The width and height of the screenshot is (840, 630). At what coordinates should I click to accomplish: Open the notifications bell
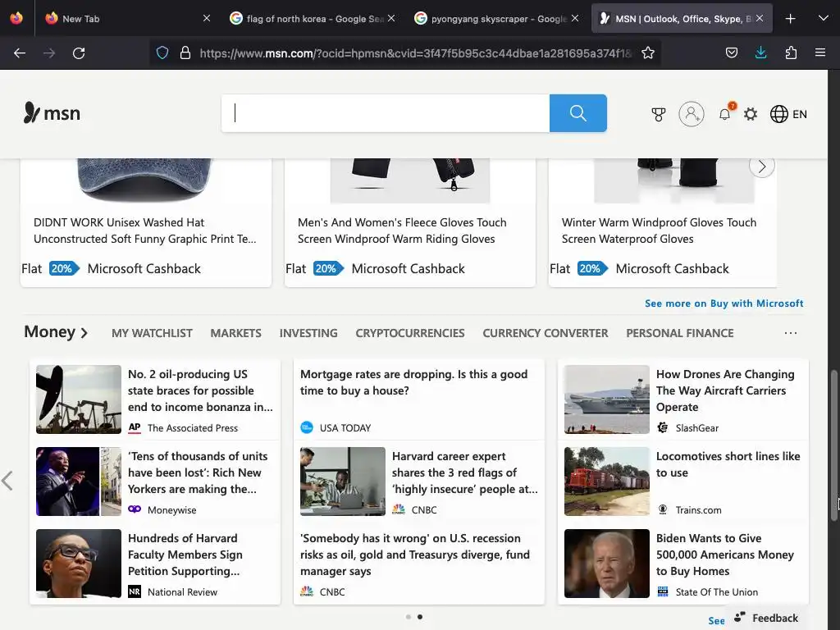[724, 115]
